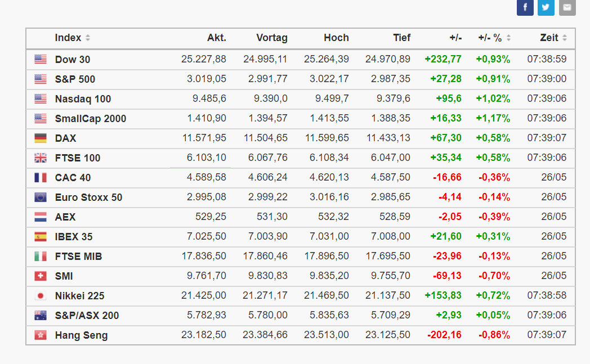
Task: Click the Facebook share icon
Action: coord(525,7)
